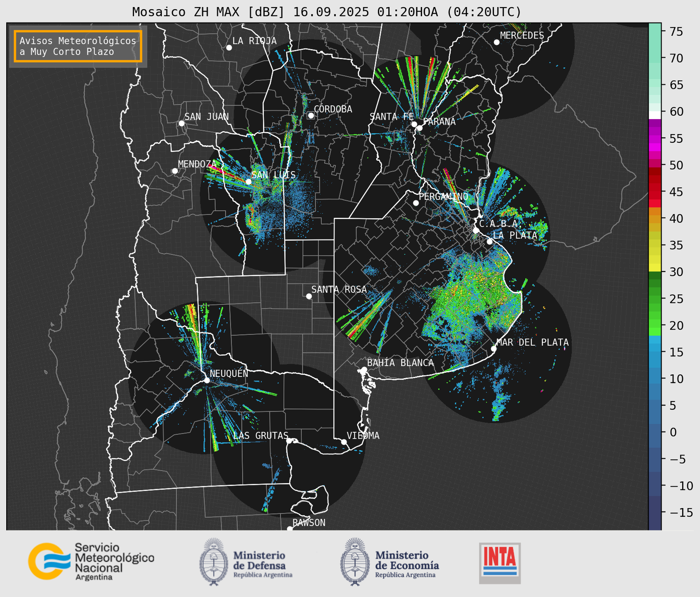Click the Pergamino city label
700x597 pixels.
click(443, 196)
